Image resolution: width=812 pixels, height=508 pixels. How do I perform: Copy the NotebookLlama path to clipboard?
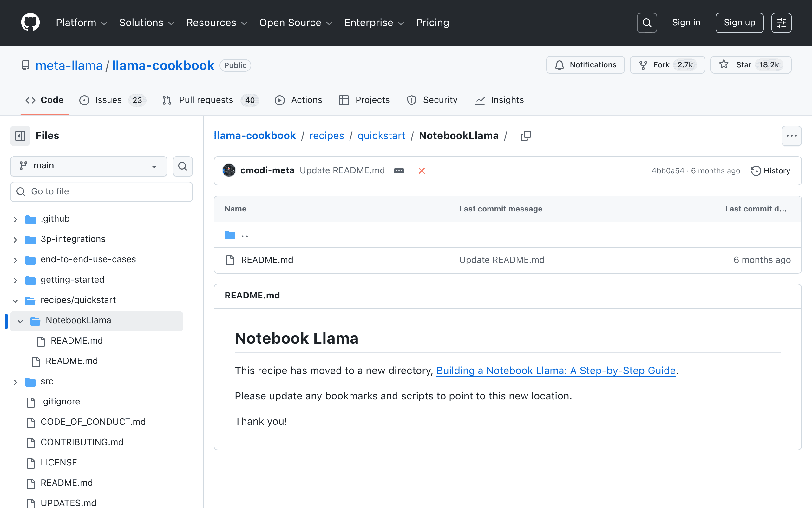[x=526, y=136]
